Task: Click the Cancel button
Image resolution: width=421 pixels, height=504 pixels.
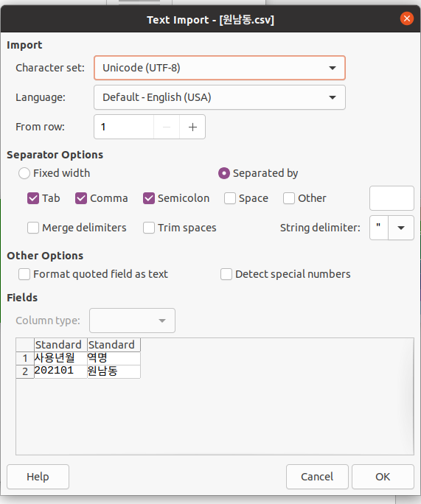Action: click(317, 477)
